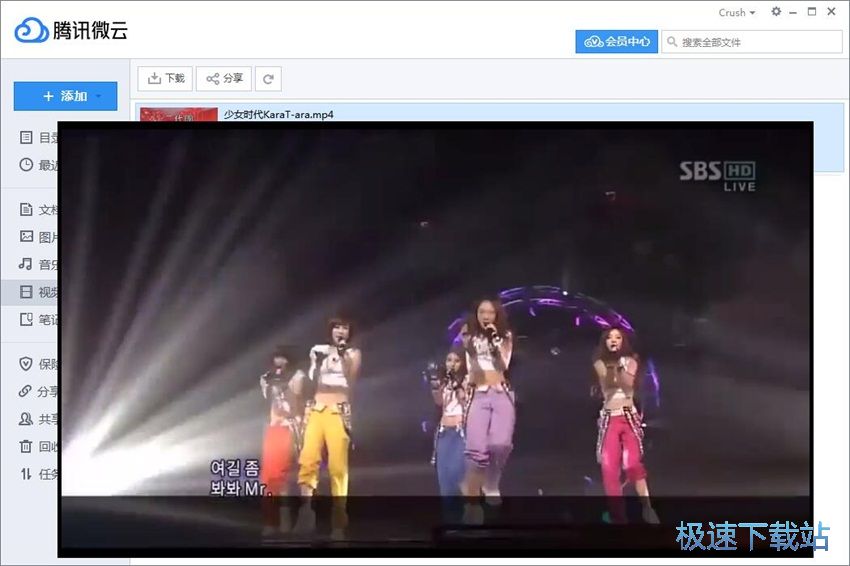Select the 图片 pictures sidebar icon
The width and height of the screenshot is (850, 566).
[26, 236]
